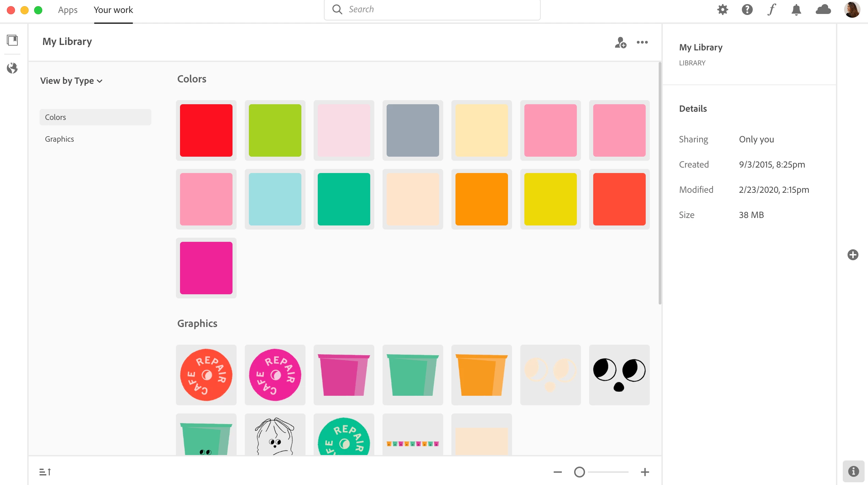The height and width of the screenshot is (485, 868).
Task: Switch to the Apps tab
Action: pyautogui.click(x=68, y=10)
